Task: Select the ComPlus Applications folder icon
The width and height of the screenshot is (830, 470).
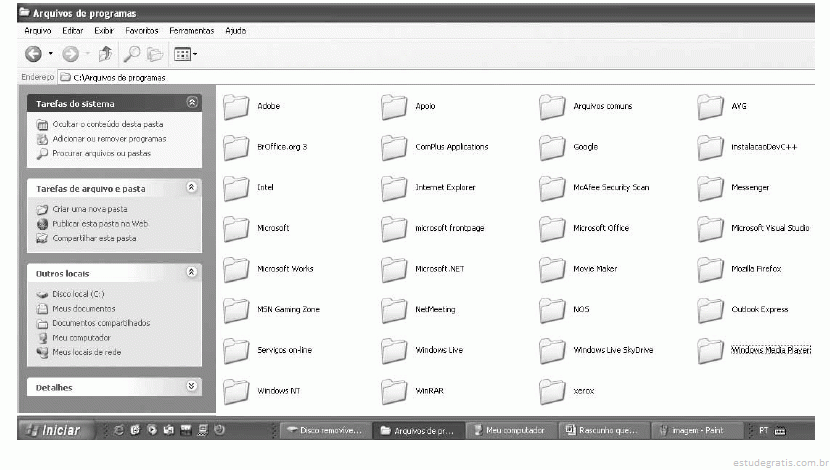Action: [394, 148]
